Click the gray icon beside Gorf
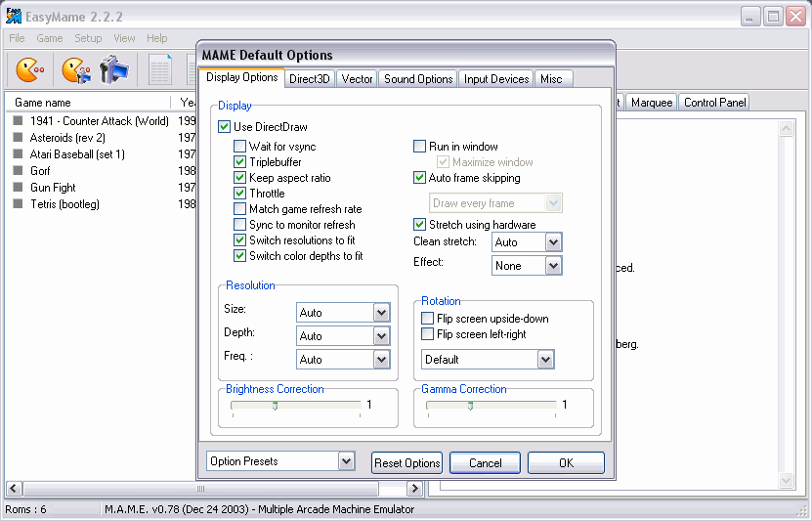 pyautogui.click(x=19, y=170)
